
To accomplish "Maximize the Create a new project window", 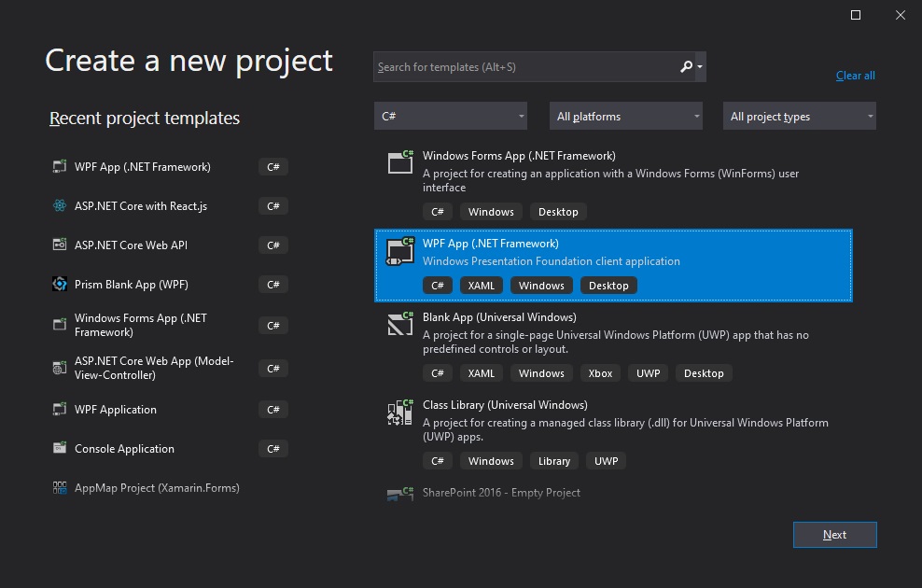I will pyautogui.click(x=856, y=15).
